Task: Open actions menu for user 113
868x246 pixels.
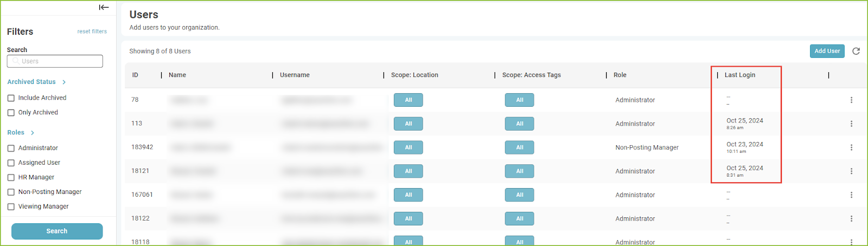Action: pyautogui.click(x=851, y=124)
